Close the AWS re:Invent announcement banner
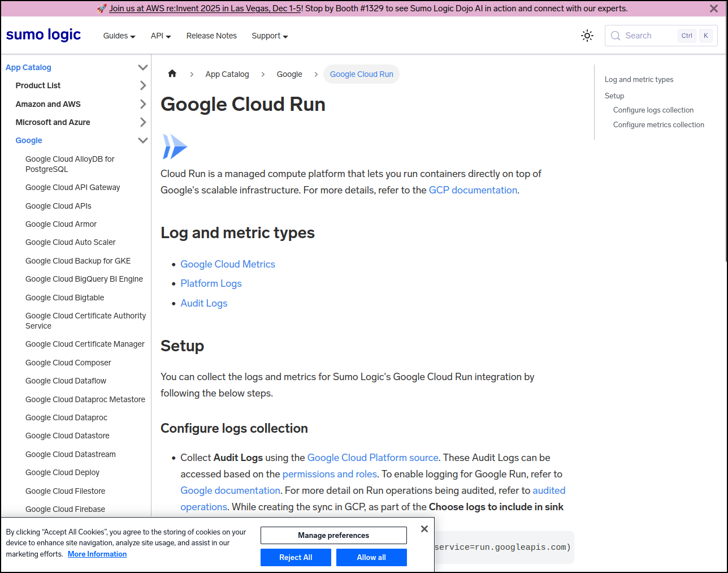This screenshot has width=728, height=573. pos(714,8)
